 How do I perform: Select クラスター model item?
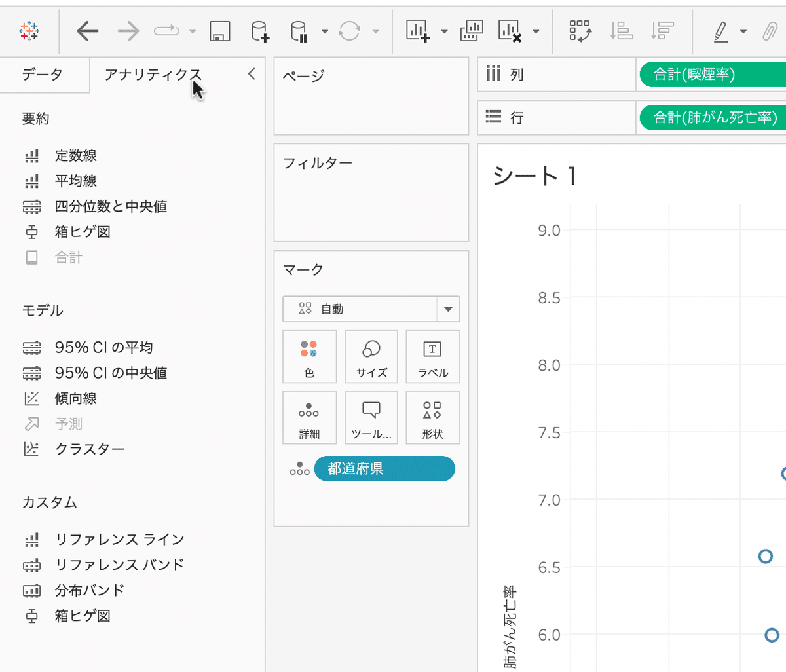[x=90, y=449]
